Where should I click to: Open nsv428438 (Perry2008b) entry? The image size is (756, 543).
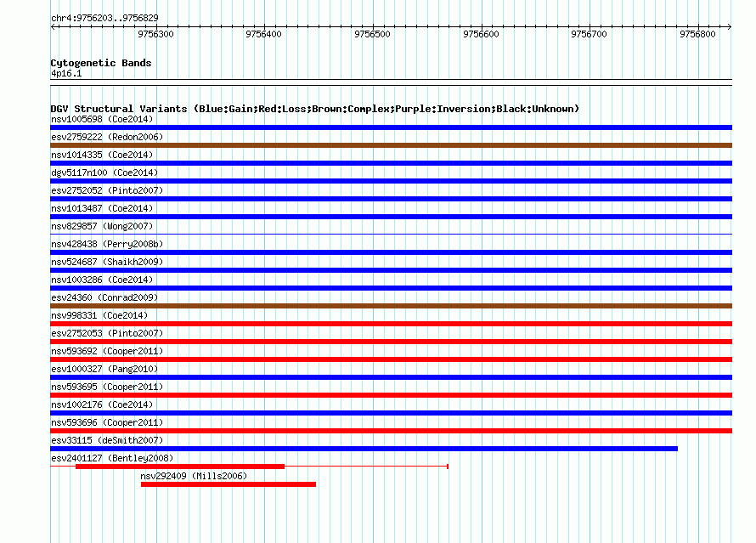tap(107, 244)
